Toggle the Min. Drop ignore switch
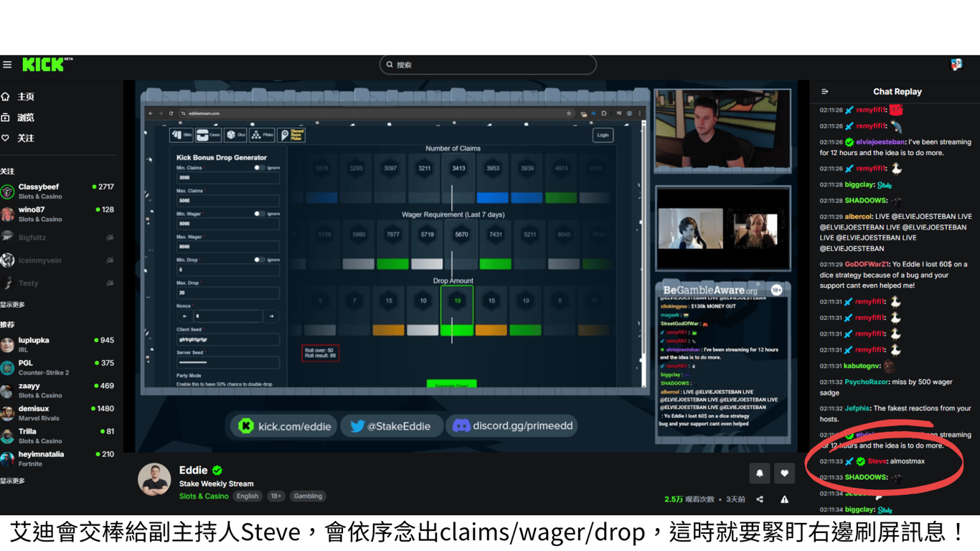This screenshot has width=980, height=551. tap(258, 260)
